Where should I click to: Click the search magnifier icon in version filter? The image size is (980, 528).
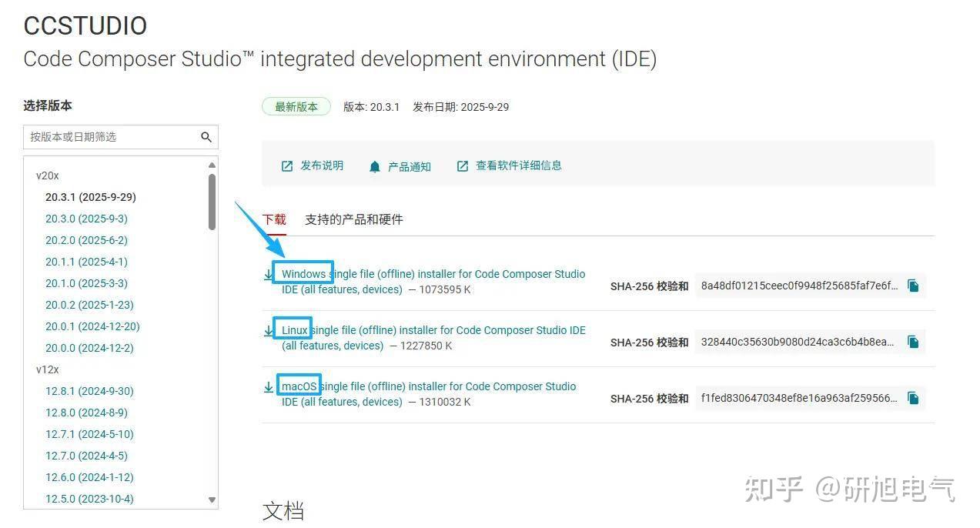pos(206,137)
